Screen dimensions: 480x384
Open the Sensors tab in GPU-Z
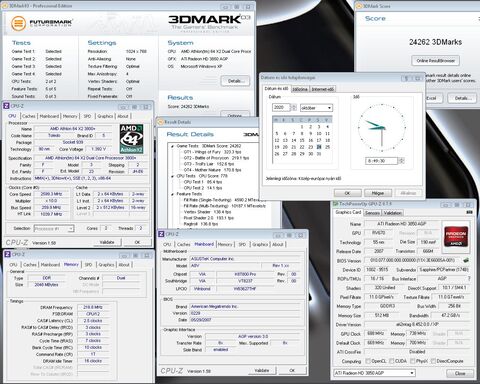pyautogui.click(x=372, y=213)
